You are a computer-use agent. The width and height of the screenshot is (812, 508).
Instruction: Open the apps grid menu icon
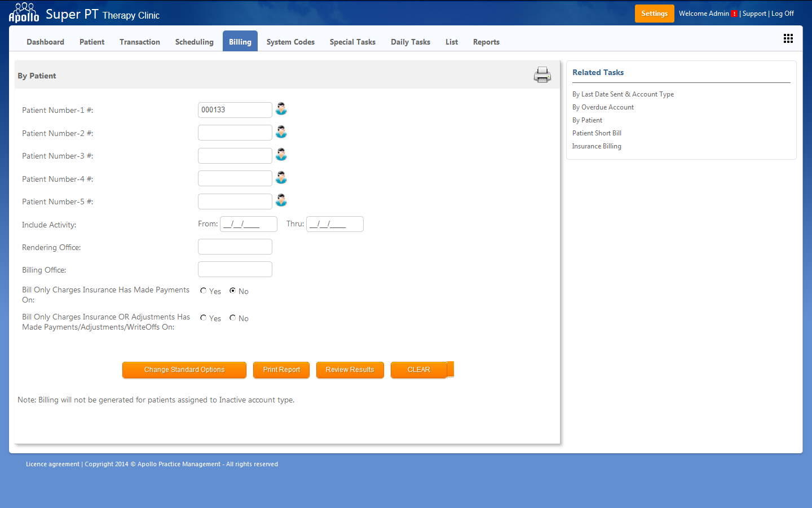pos(788,38)
